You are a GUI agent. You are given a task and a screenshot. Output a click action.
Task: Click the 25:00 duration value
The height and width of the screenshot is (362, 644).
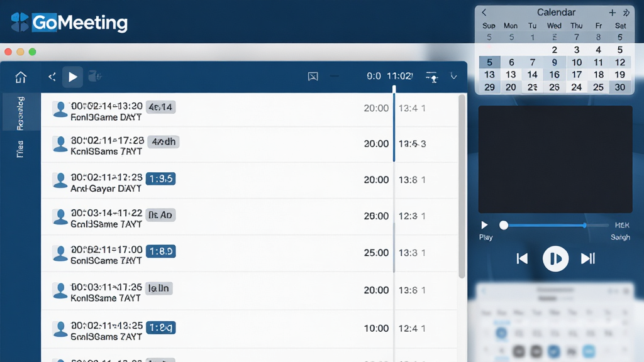click(x=376, y=253)
